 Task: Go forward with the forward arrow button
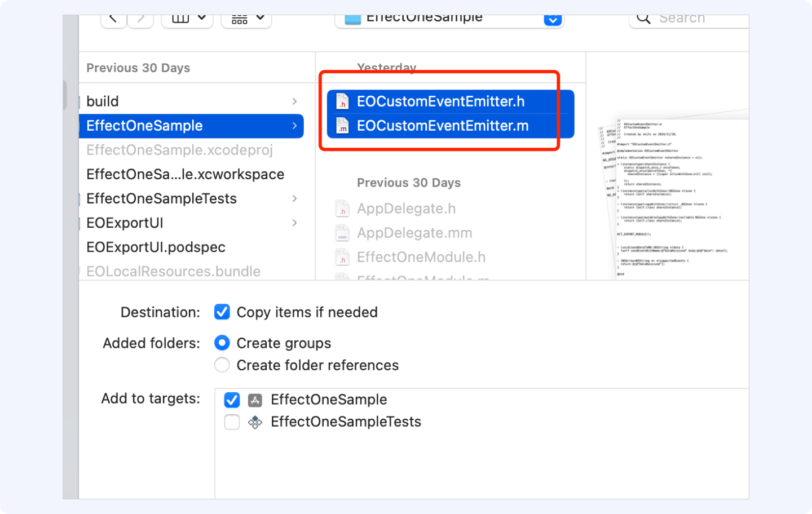[140, 20]
